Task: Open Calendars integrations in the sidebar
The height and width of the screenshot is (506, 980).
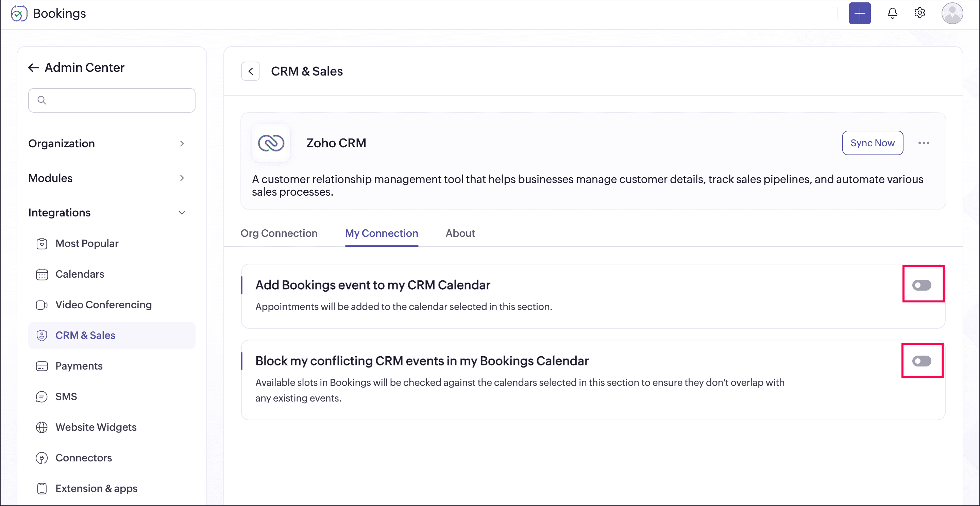Action: point(80,274)
